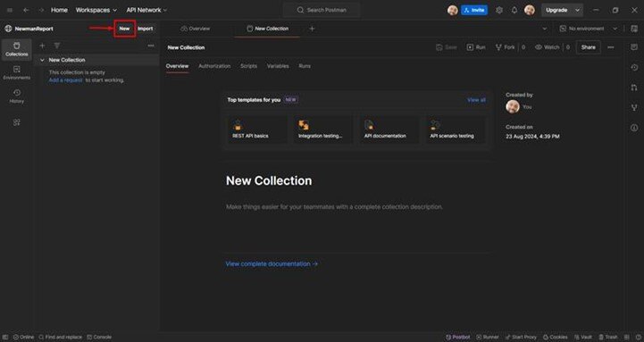Open the No environment selector
Viewport: 644px width, 342px height.
point(588,29)
